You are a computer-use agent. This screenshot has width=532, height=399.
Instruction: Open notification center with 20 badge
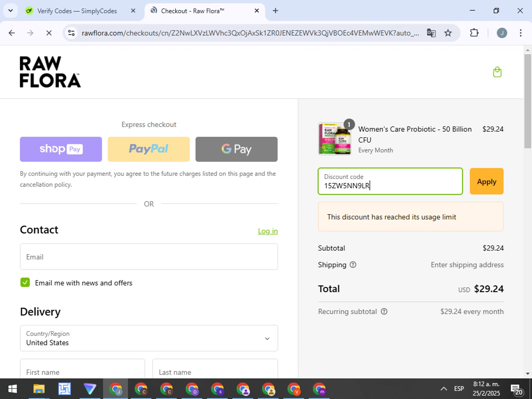pos(516,389)
